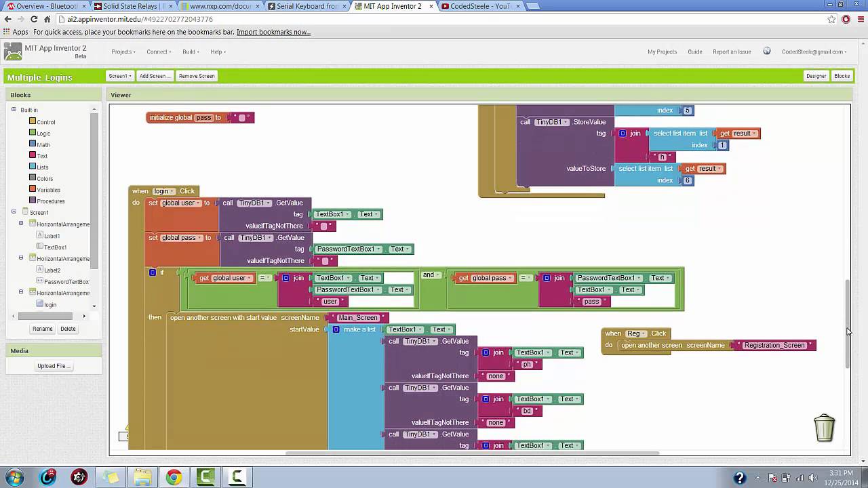868x488 pixels.
Task: Click the Delete button in Blocks panel
Action: 68,329
